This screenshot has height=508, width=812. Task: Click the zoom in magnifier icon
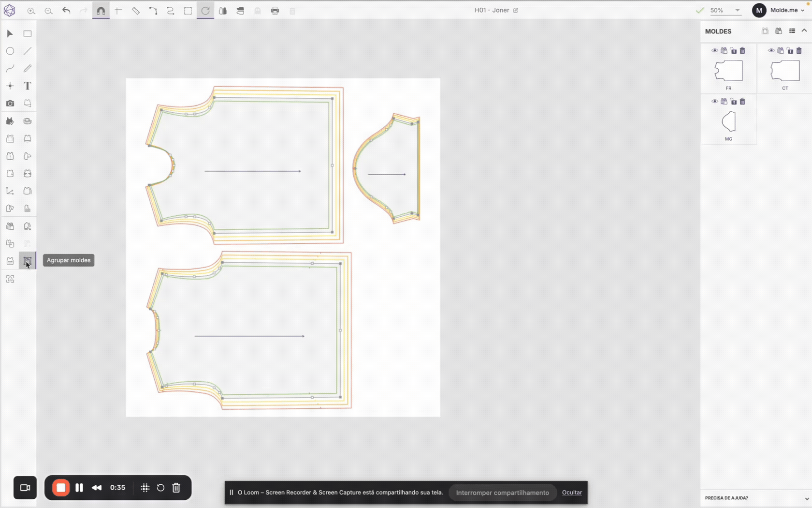click(31, 11)
